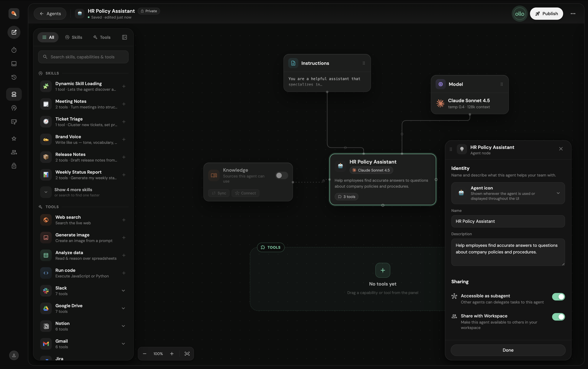The image size is (588, 369).
Task: Click the Sync button on Knowledge node
Action: 219,193
